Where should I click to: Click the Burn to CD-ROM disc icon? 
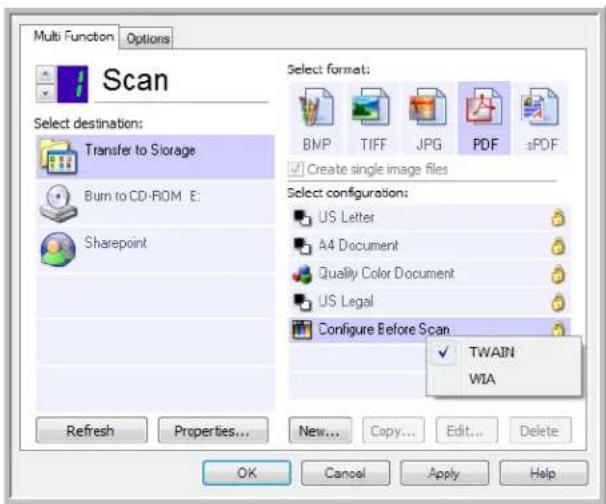(x=58, y=204)
